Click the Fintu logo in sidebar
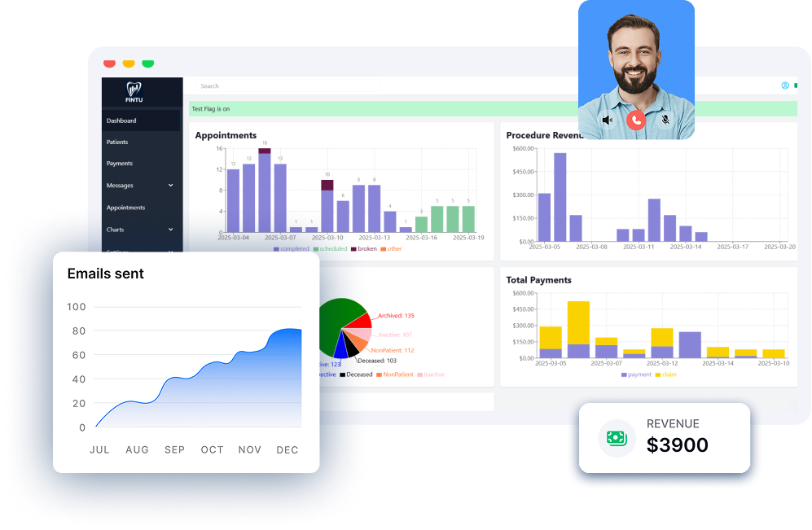 (x=134, y=92)
